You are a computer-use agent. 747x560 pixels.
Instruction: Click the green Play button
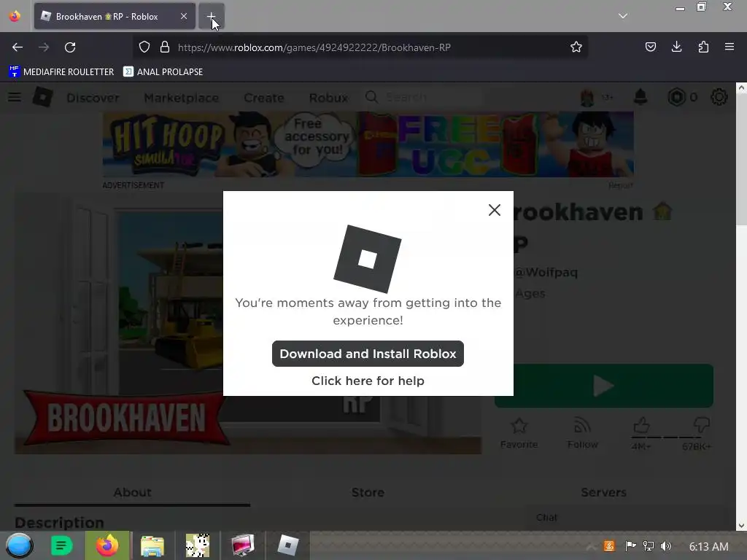pyautogui.click(x=603, y=386)
